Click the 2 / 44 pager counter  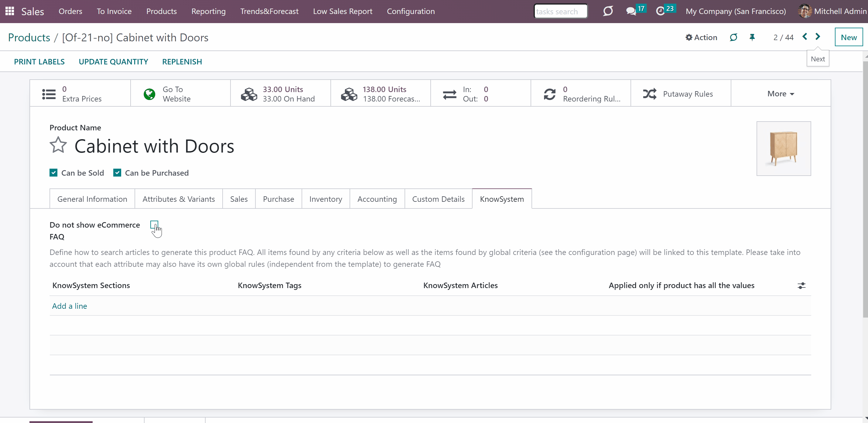(x=784, y=37)
